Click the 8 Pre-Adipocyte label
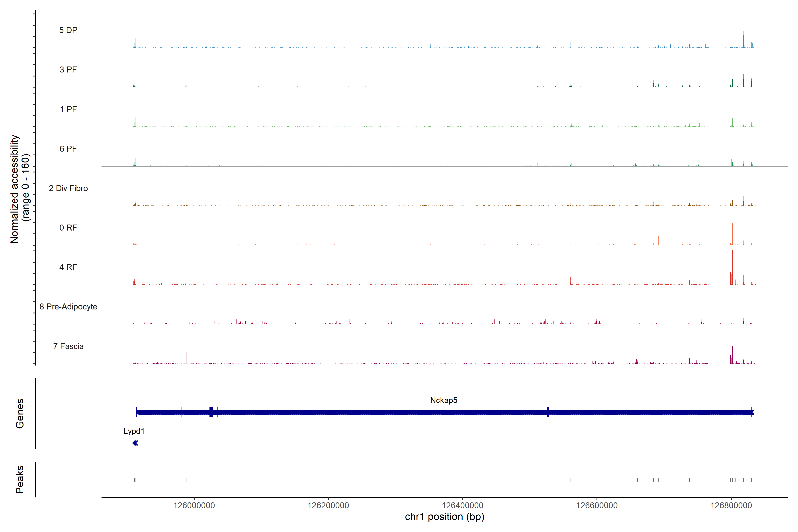Image resolution: width=798 pixels, height=532 pixels. [68, 307]
